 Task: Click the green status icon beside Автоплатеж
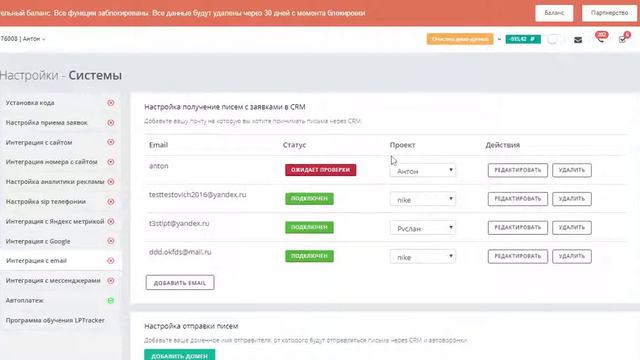(x=111, y=300)
